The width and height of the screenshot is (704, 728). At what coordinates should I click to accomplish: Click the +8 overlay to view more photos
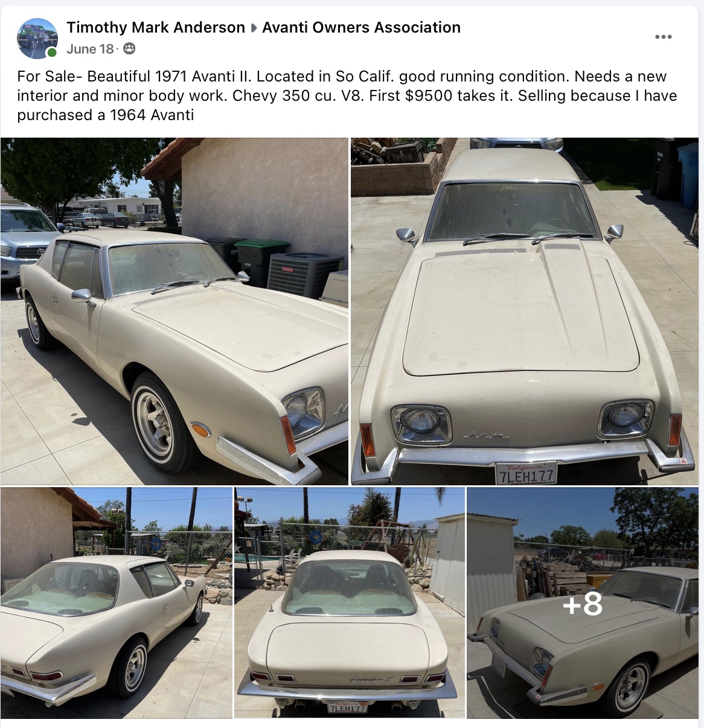pos(583,603)
